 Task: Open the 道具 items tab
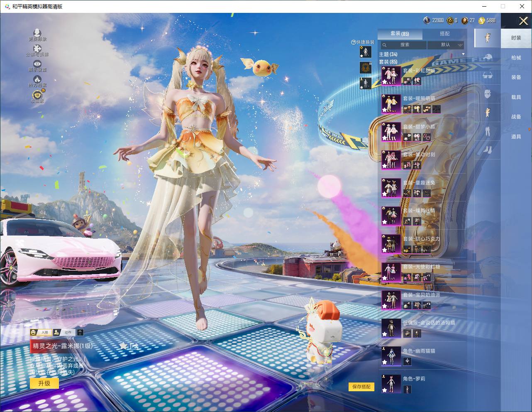click(x=516, y=137)
